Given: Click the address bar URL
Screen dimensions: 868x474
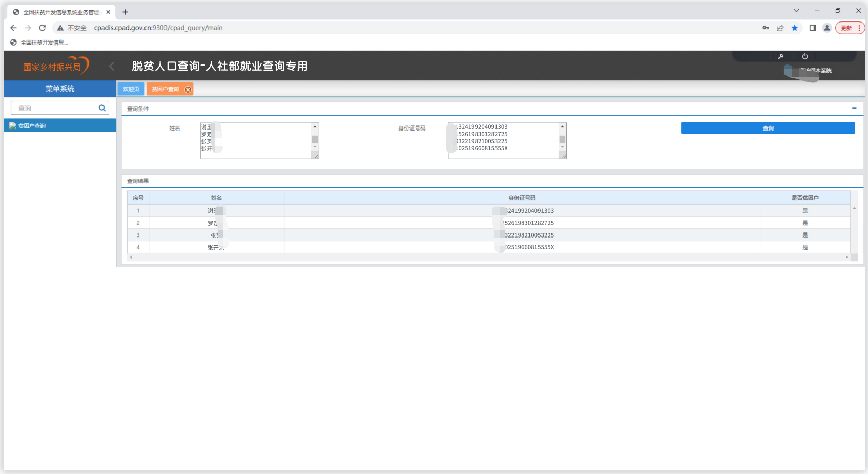Looking at the screenshot, I should [x=158, y=28].
